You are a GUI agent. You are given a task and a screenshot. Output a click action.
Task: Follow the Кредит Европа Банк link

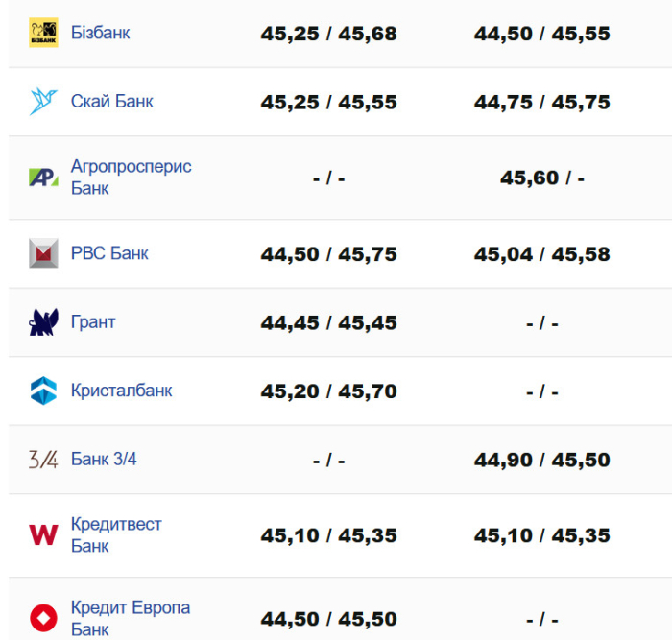(x=130, y=618)
